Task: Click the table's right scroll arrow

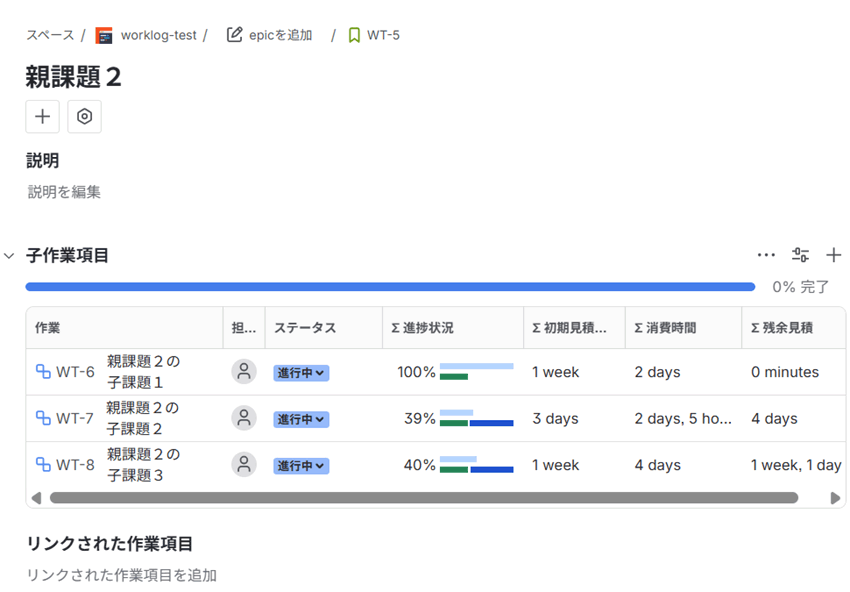Action: (836, 498)
